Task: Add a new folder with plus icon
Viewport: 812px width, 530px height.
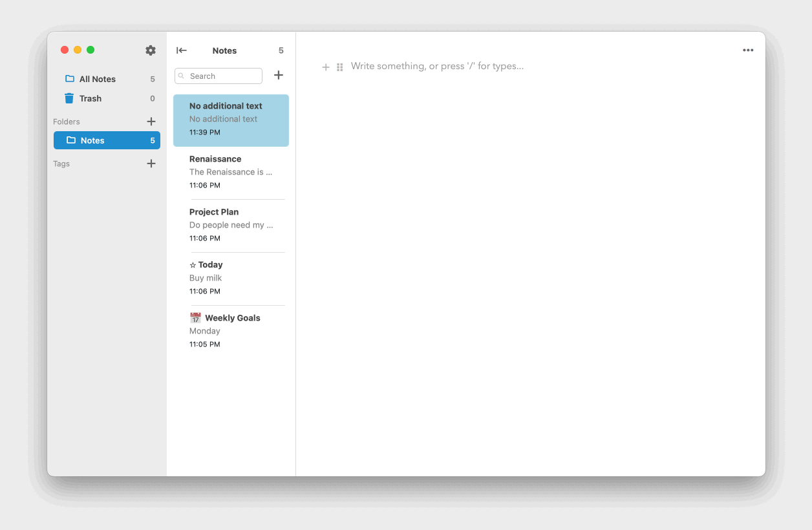Action: 151,121
